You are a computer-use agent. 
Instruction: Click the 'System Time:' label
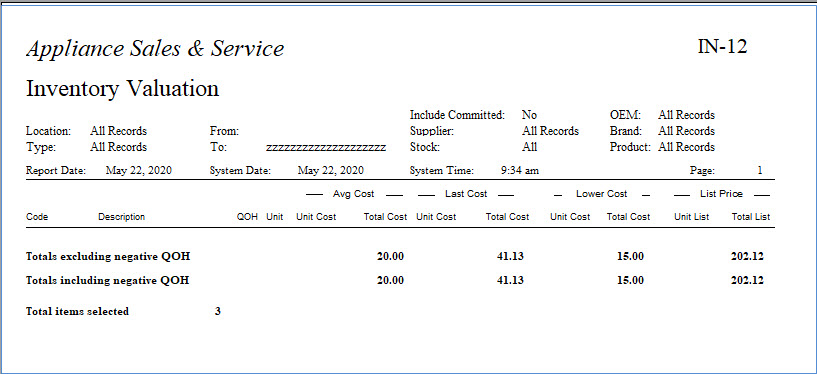[x=442, y=170]
